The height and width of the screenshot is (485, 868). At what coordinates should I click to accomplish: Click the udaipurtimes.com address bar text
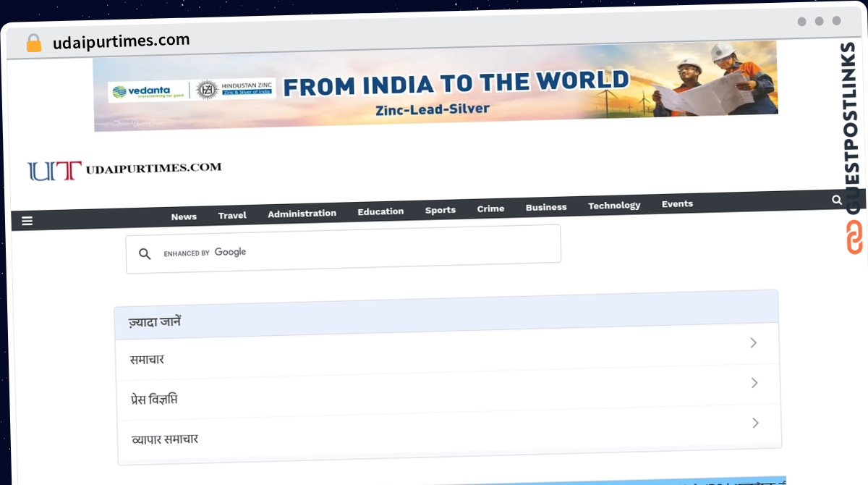pos(122,41)
